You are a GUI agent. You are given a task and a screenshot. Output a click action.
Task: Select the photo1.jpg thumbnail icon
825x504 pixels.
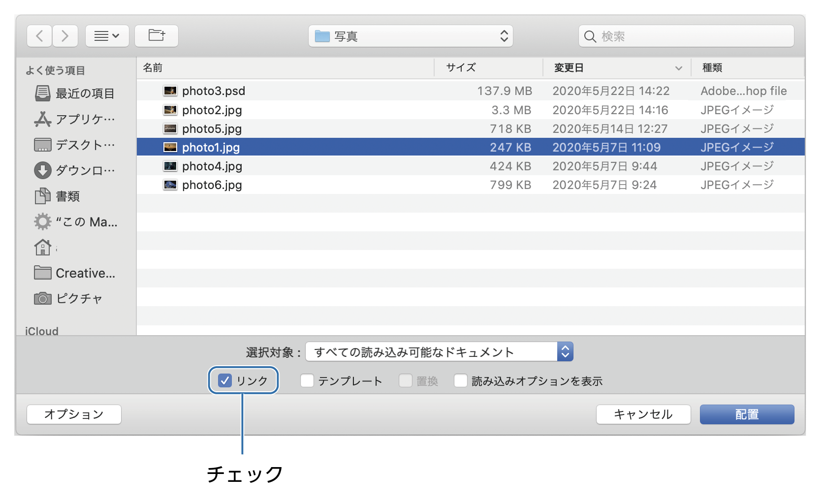pos(170,147)
